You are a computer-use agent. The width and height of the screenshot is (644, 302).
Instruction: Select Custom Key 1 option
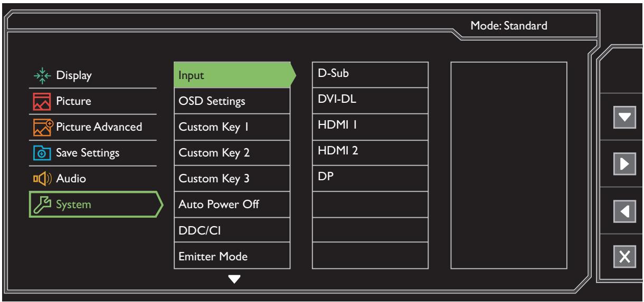tap(232, 126)
